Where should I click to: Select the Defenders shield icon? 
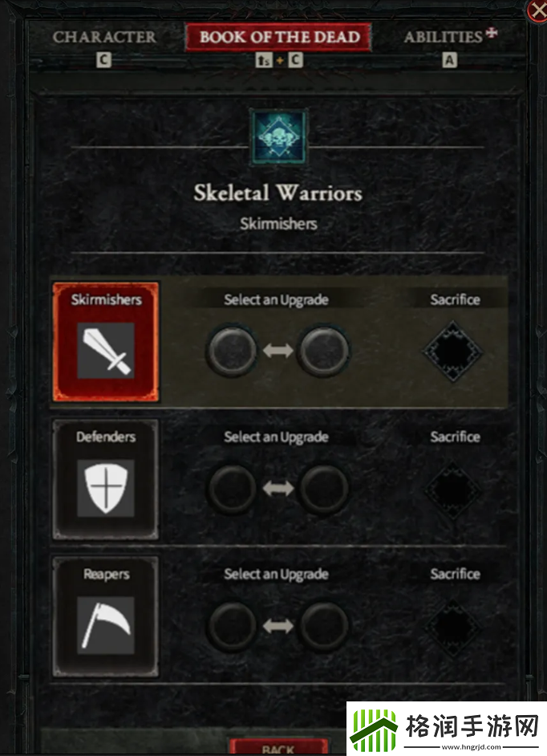106,488
